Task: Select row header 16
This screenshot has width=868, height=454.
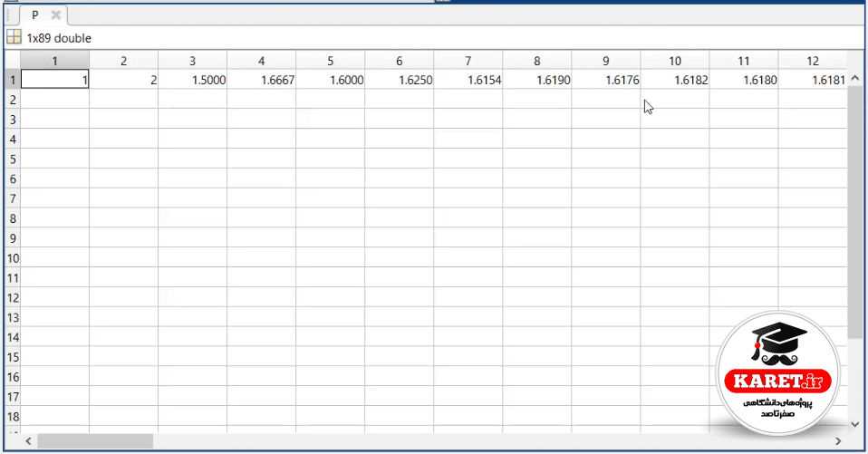Action: pyautogui.click(x=13, y=377)
